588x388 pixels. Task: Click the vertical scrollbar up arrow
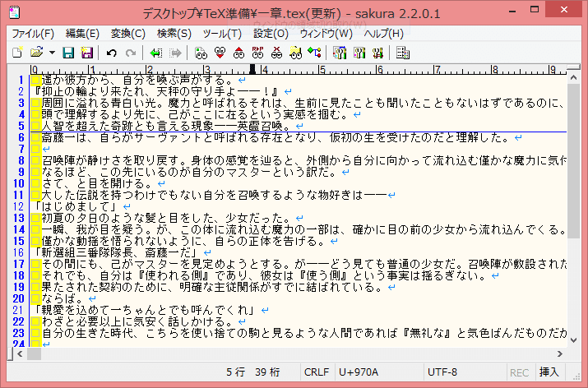tap(573, 77)
